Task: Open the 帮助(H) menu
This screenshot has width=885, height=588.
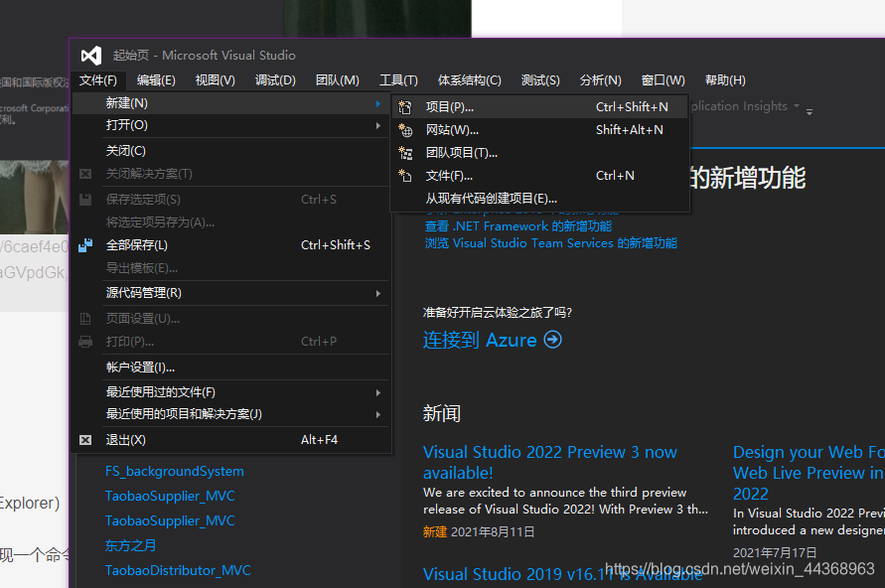Action: pyautogui.click(x=725, y=80)
